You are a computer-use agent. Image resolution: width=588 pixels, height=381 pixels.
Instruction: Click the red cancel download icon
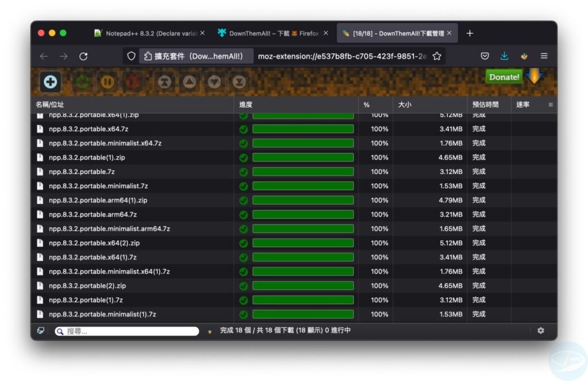click(x=133, y=82)
